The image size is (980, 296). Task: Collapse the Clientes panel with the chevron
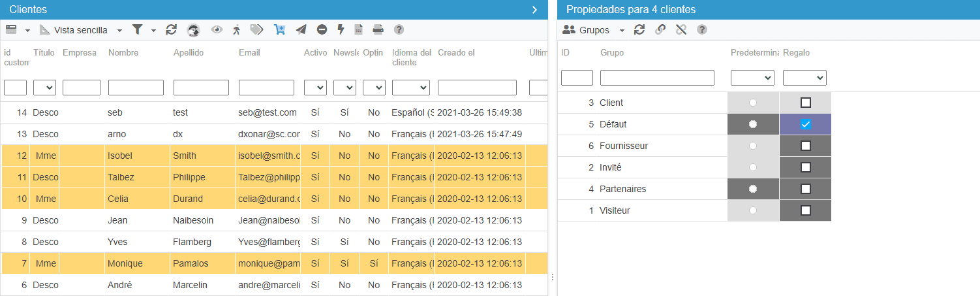coord(534,9)
